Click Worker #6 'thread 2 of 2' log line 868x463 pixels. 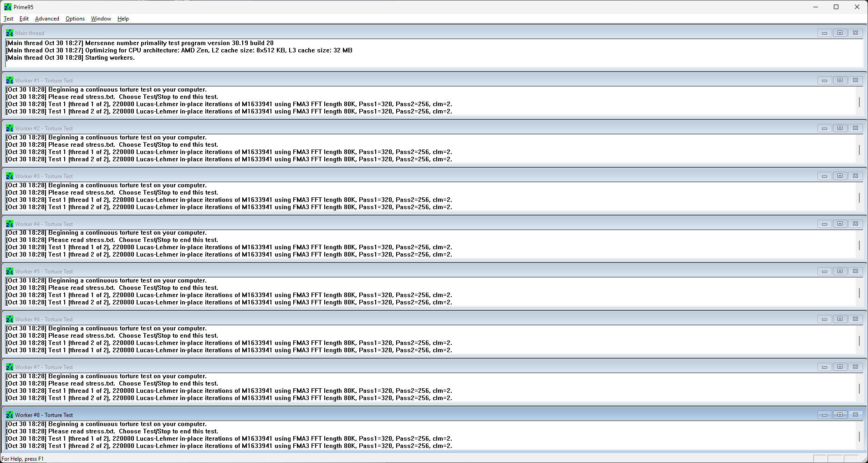(229, 343)
